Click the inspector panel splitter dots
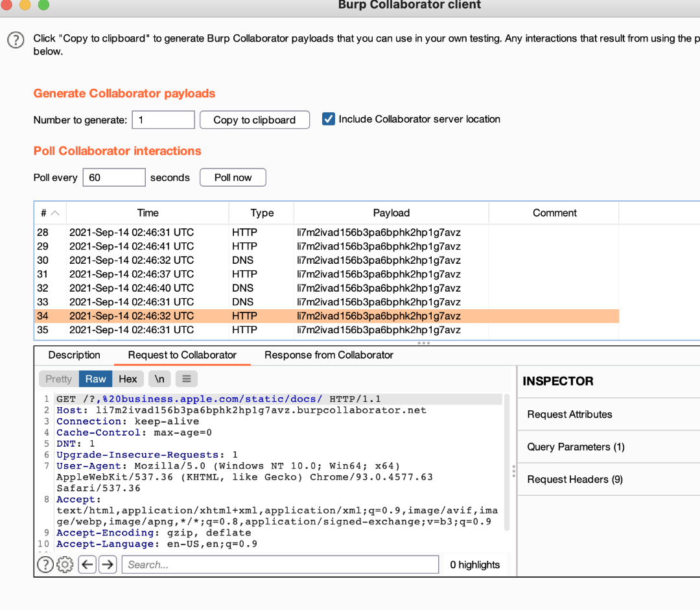The image size is (700, 610). (514, 471)
